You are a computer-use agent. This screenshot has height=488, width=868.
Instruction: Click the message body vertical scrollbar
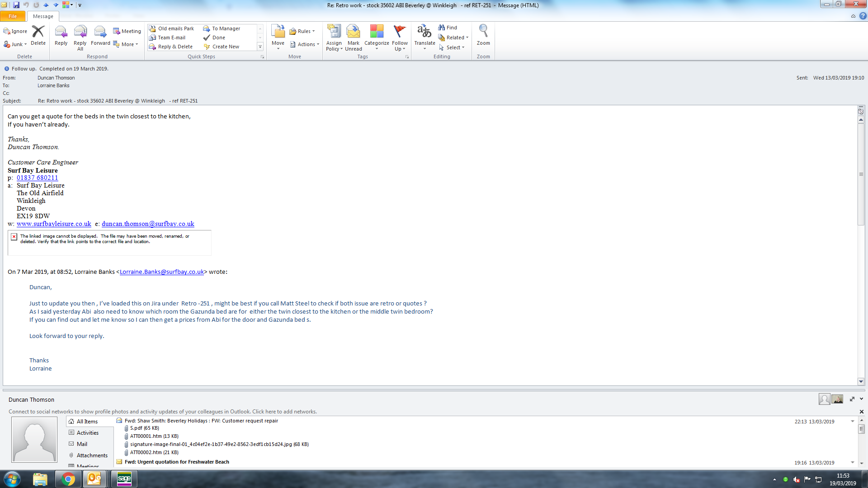pyautogui.click(x=861, y=174)
